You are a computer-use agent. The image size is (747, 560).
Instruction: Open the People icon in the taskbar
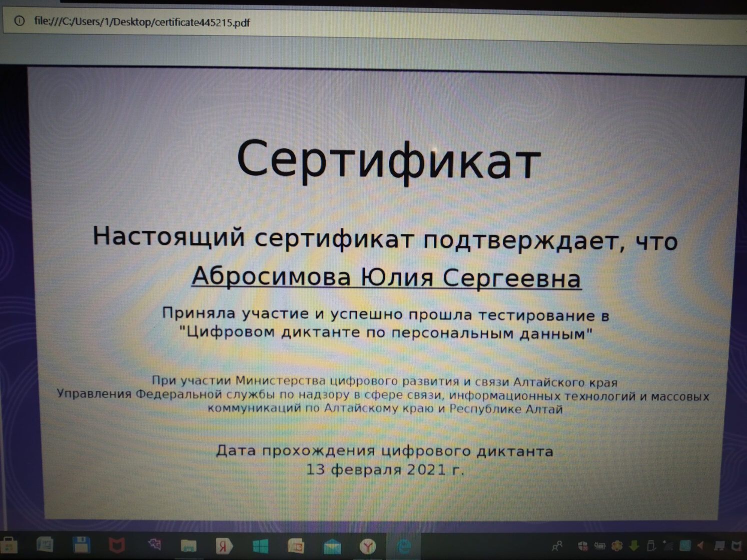pyautogui.click(x=557, y=545)
